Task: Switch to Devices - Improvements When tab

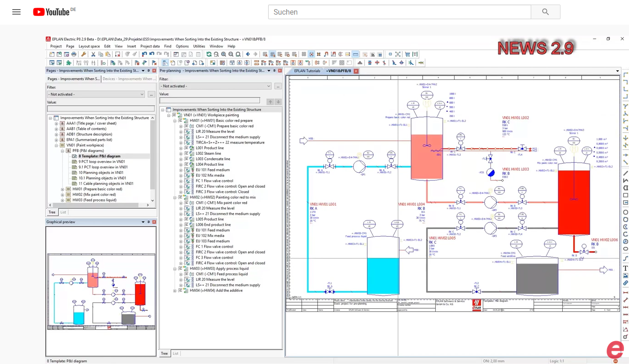Action: coord(129,79)
